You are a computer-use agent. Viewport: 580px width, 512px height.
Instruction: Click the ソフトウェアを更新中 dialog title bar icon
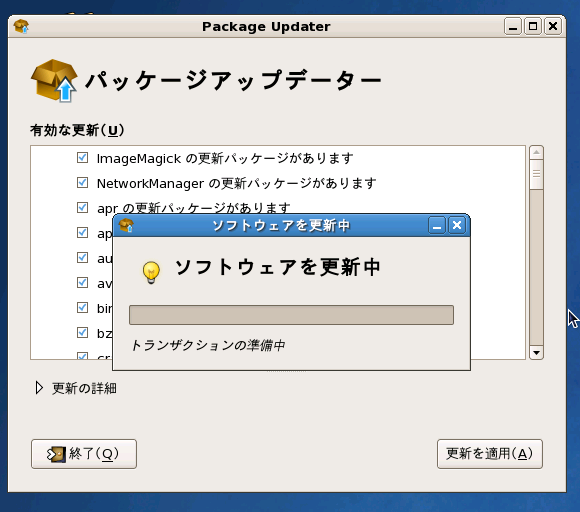click(x=126, y=225)
